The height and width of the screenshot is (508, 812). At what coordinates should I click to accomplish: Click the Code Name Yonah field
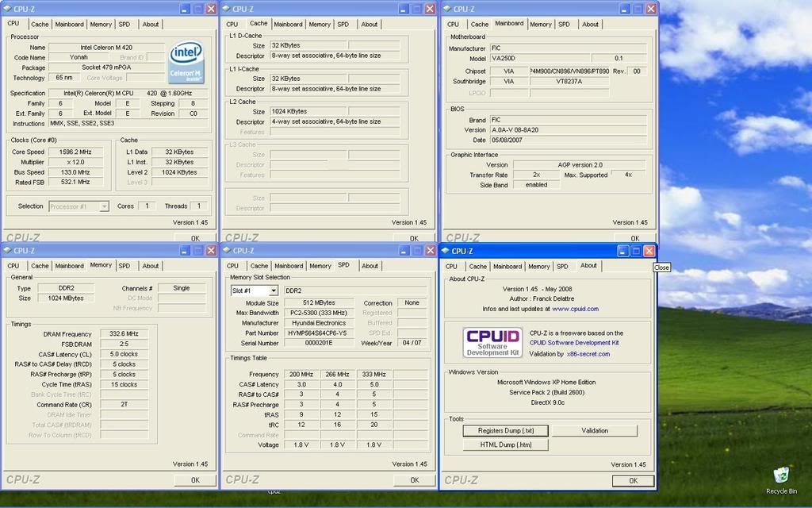point(79,57)
